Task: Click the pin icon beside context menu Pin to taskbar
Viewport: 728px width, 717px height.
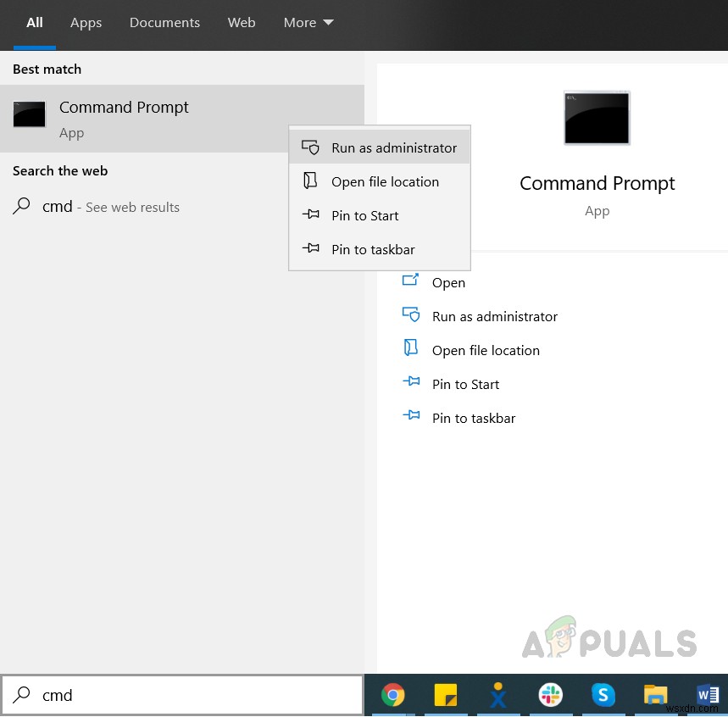Action: pos(310,248)
